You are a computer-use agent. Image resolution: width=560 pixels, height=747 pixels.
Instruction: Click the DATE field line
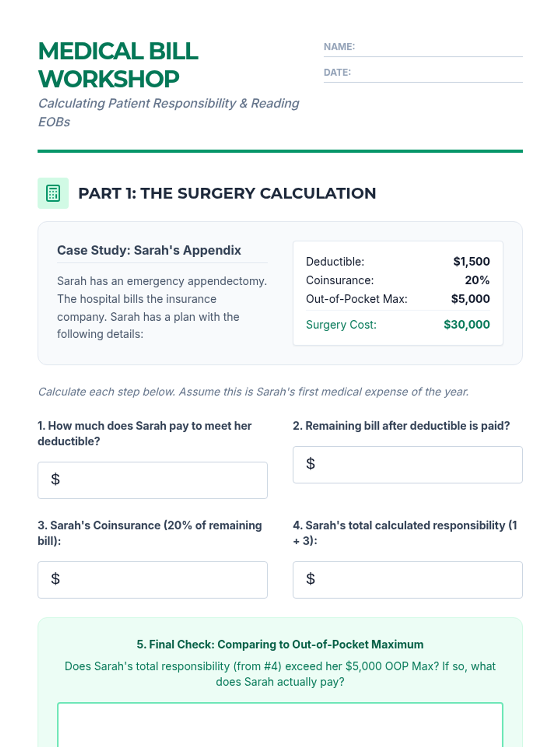[438, 73]
